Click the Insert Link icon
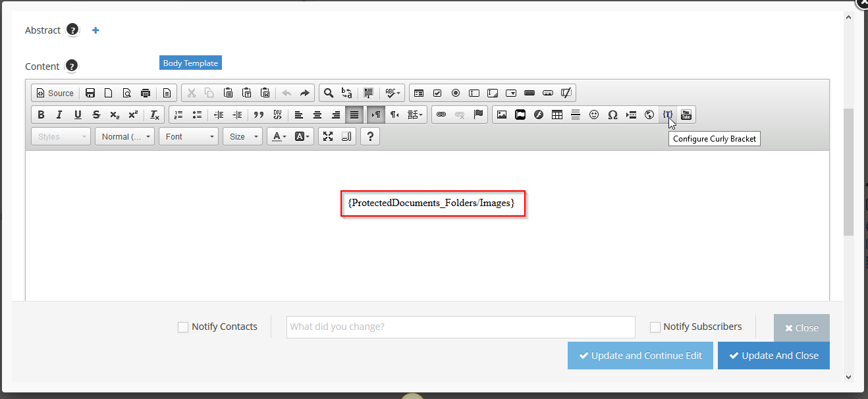 (441, 115)
